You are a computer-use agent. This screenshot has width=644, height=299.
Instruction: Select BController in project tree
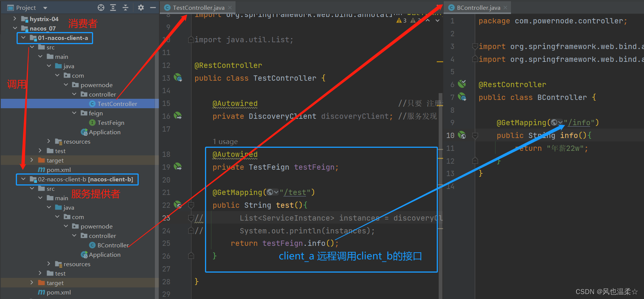pos(113,245)
